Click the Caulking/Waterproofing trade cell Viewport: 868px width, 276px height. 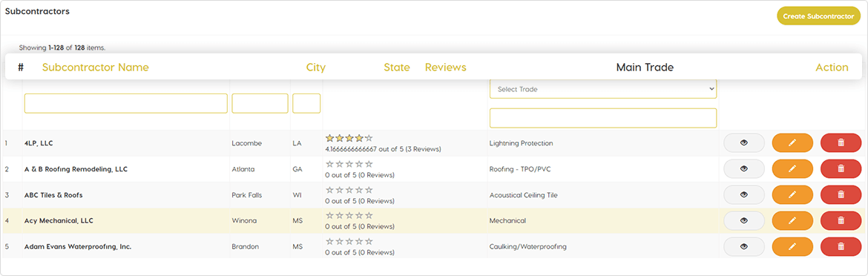click(527, 246)
